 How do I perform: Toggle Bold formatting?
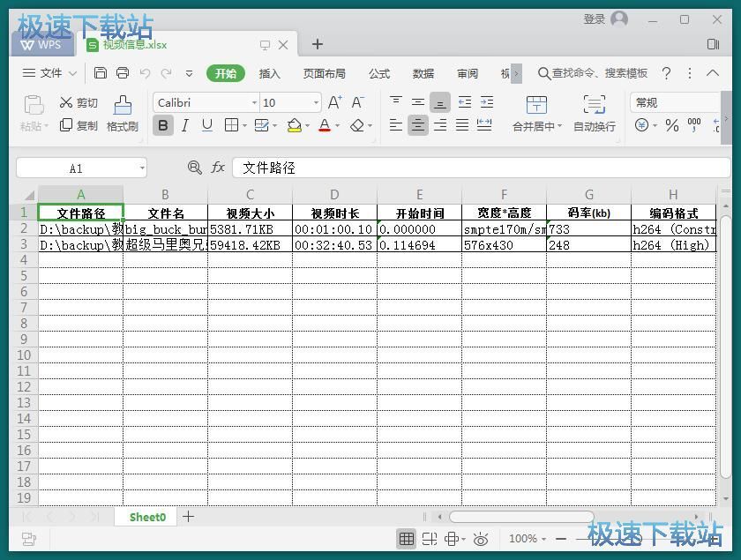click(163, 125)
